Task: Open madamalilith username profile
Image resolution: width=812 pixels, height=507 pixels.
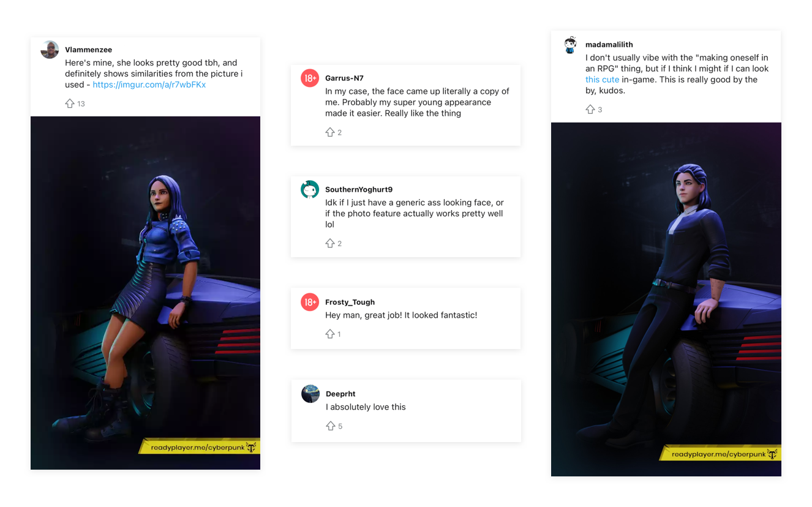Action: click(x=609, y=45)
